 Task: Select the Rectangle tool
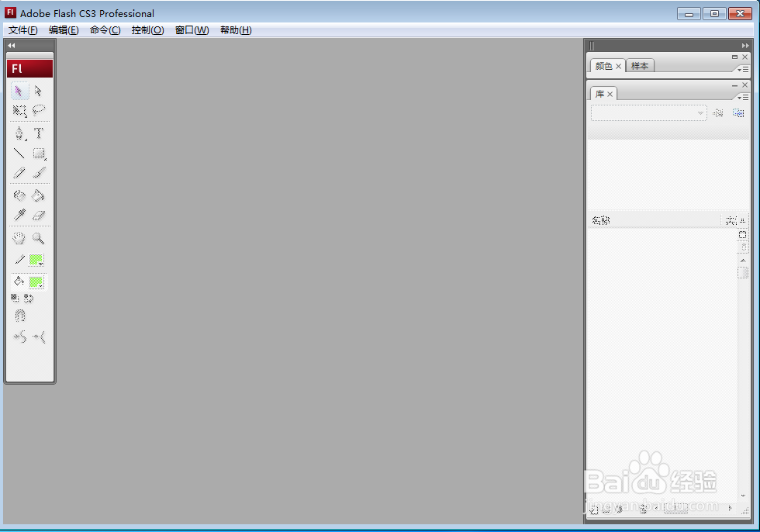[x=39, y=153]
